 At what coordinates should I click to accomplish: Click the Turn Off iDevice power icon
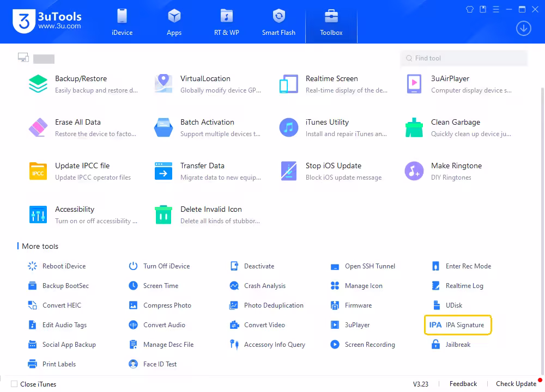(133, 266)
